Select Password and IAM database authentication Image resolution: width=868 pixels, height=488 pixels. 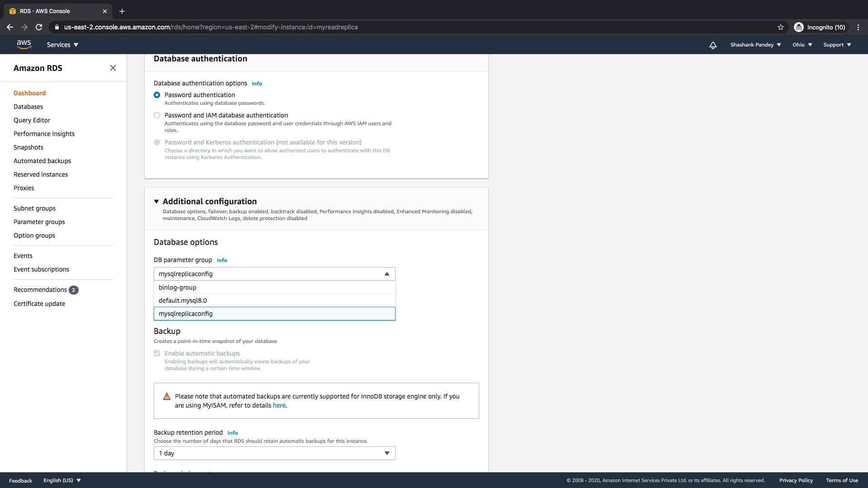point(157,115)
